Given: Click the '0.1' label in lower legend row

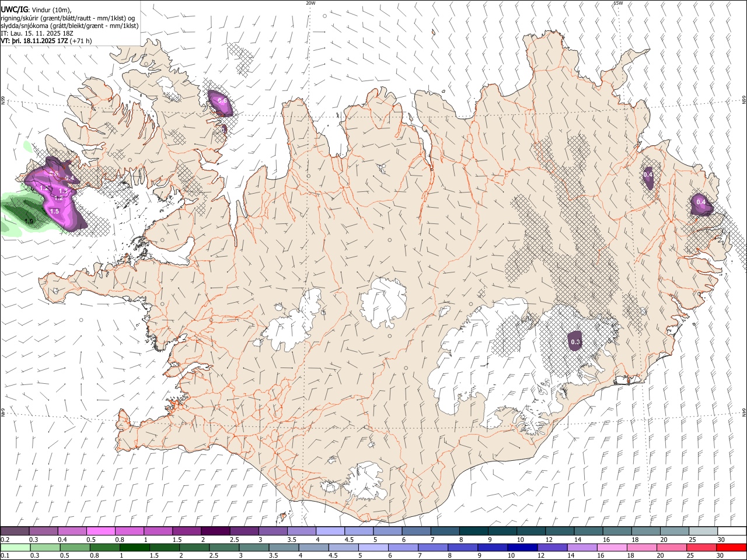Looking at the screenshot, I should (5, 555).
